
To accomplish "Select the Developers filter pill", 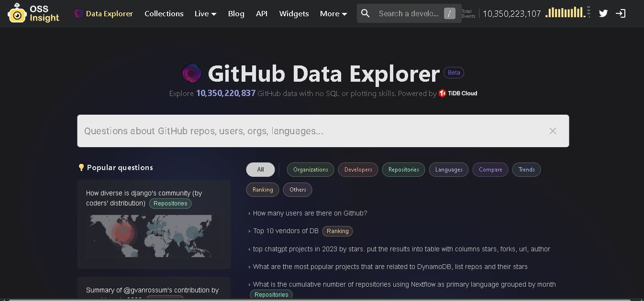I will (x=358, y=169).
